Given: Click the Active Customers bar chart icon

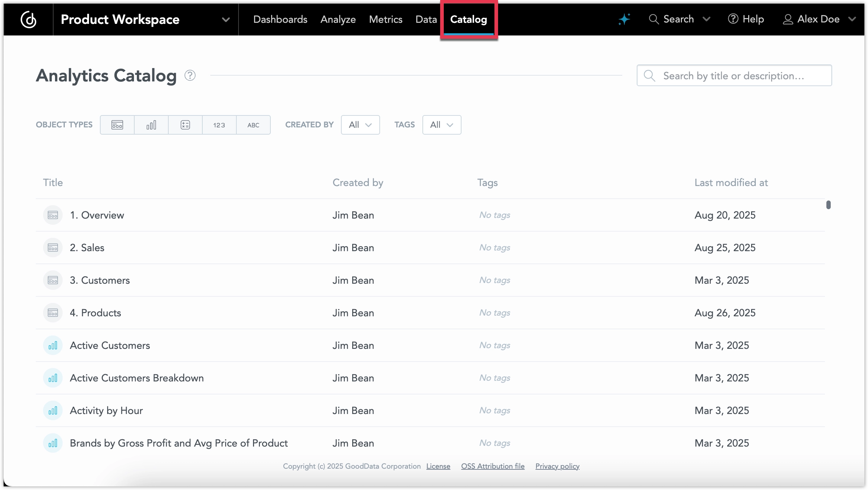Looking at the screenshot, I should point(52,345).
